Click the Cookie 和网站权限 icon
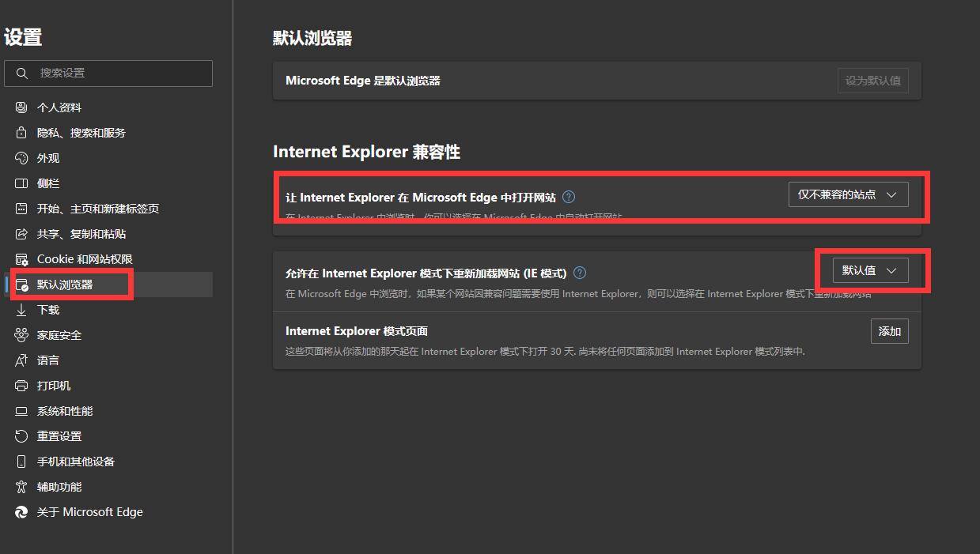 click(21, 259)
